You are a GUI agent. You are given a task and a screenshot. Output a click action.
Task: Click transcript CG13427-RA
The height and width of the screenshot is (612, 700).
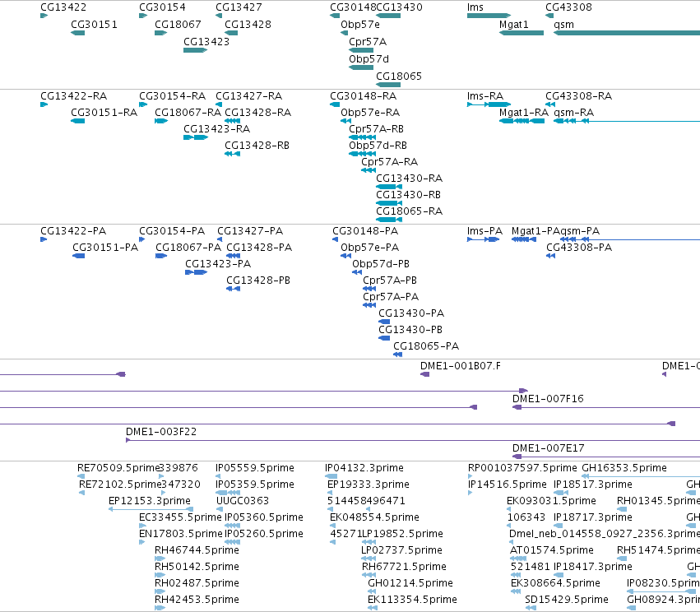[x=248, y=96]
